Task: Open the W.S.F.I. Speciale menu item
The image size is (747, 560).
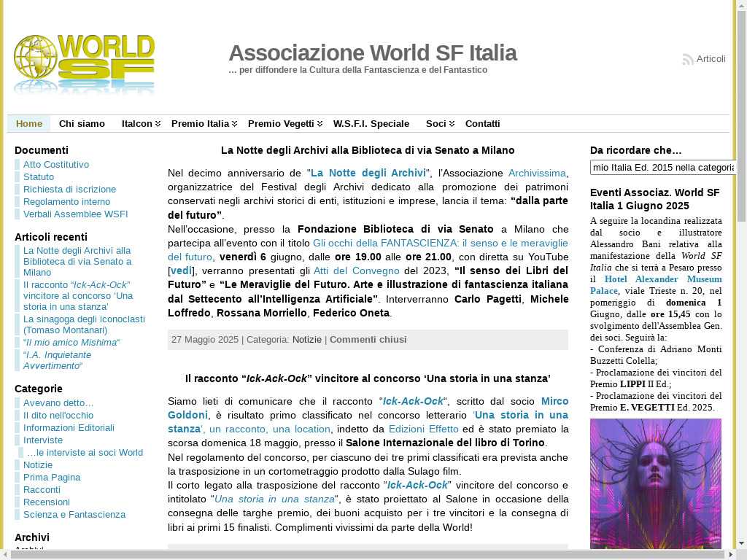Action: pos(371,124)
